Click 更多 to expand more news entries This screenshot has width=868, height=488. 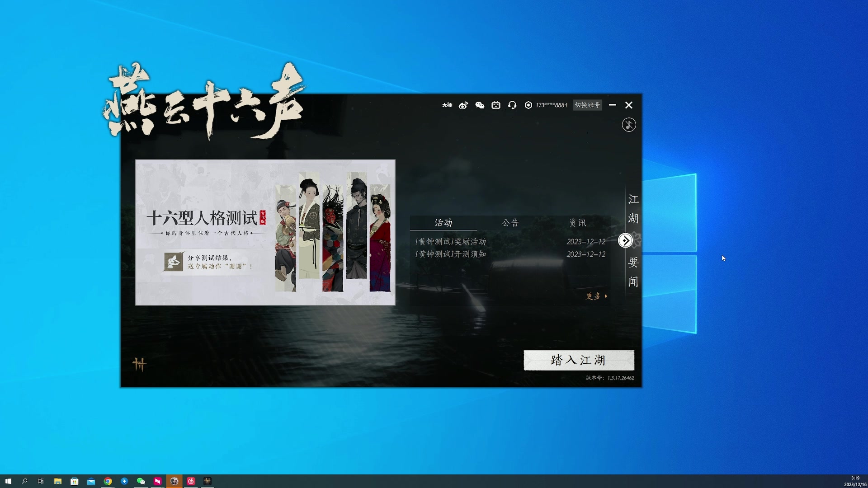coord(594,296)
